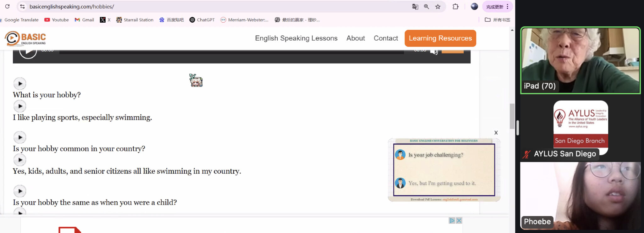Reload the page with the refresh icon
The width and height of the screenshot is (644, 233).
point(7,6)
